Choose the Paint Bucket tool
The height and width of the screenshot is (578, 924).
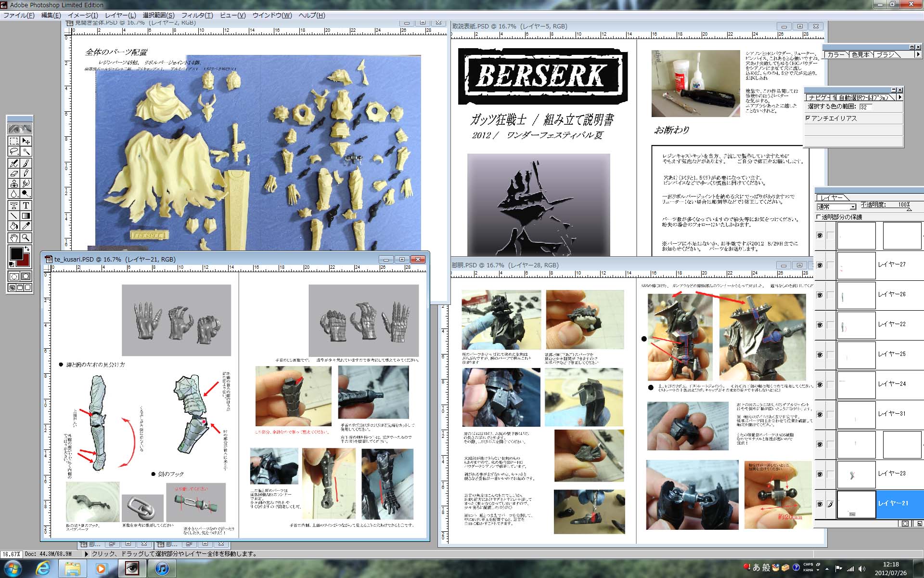click(14, 226)
